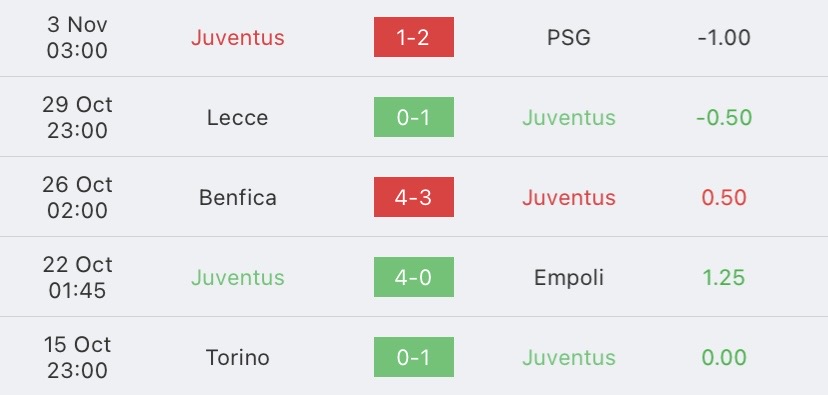Select green Juventus in Torino match
This screenshot has width=828, height=395.
point(569,358)
